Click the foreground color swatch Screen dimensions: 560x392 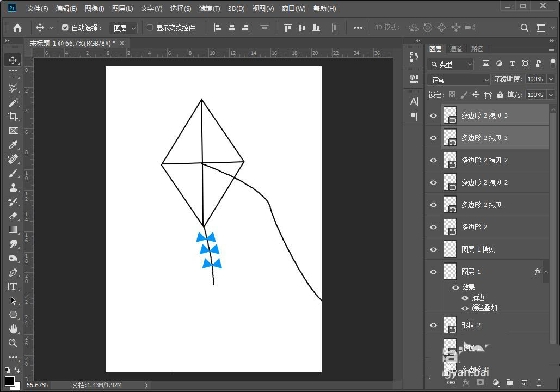click(10, 381)
